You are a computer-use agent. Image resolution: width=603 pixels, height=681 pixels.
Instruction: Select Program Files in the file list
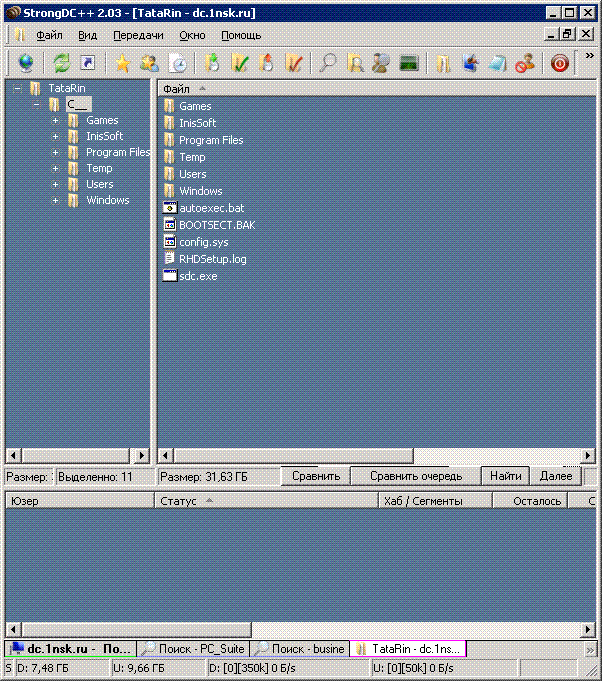point(211,140)
